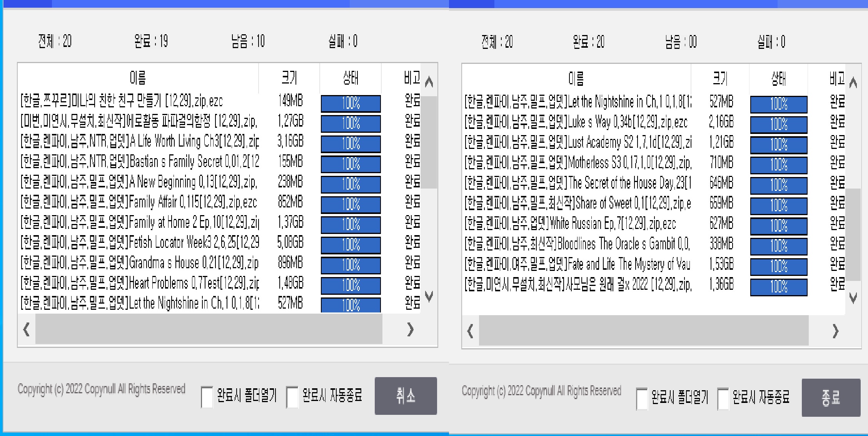This screenshot has width=868, height=436.
Task: Click scroll up arrow in left file list
Action: coord(429,82)
